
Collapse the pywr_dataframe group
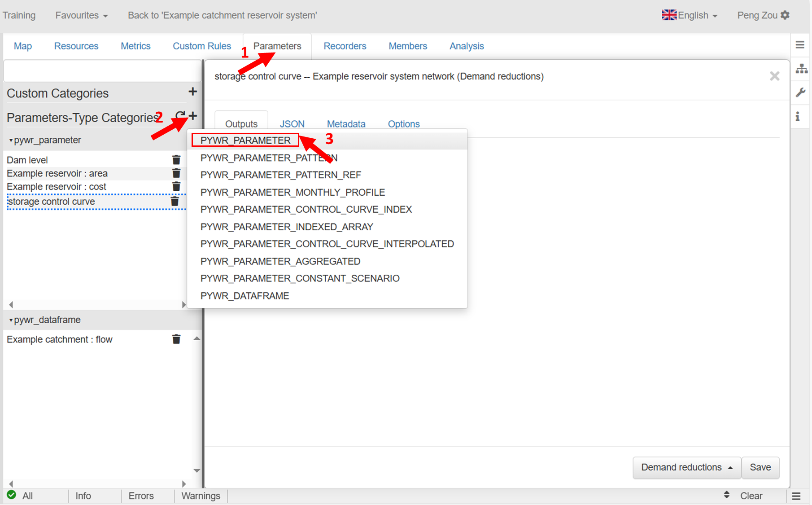(11, 320)
